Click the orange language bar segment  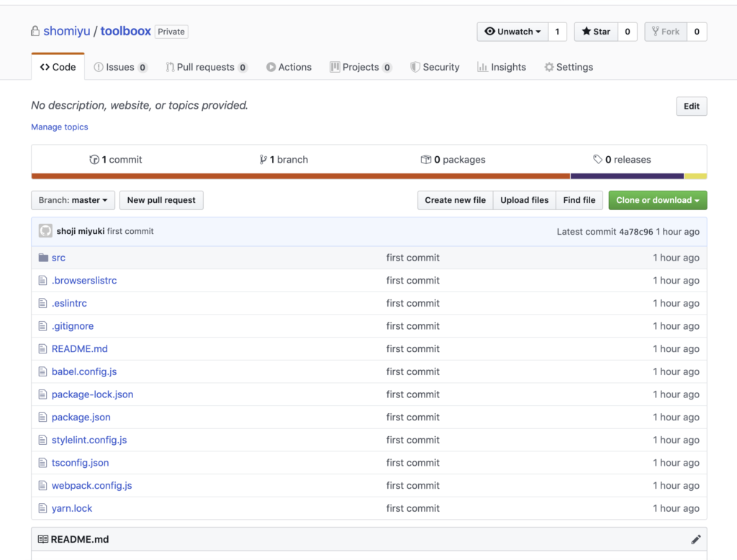tap(301, 176)
